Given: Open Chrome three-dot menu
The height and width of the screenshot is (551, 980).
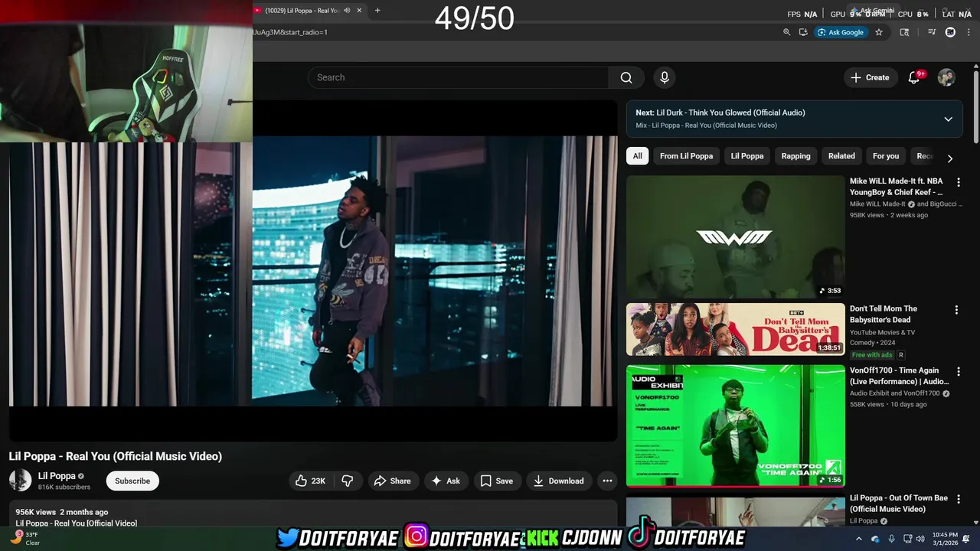Looking at the screenshot, I should (967, 32).
